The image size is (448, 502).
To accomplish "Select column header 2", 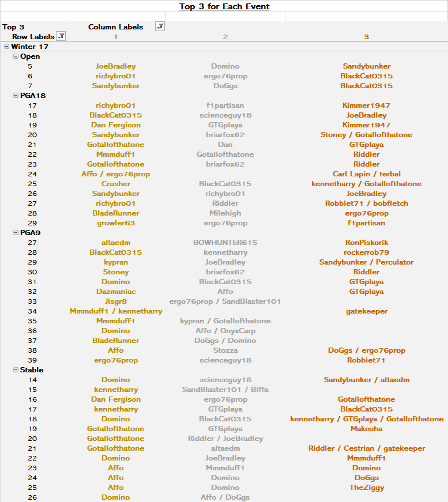I will point(225,37).
